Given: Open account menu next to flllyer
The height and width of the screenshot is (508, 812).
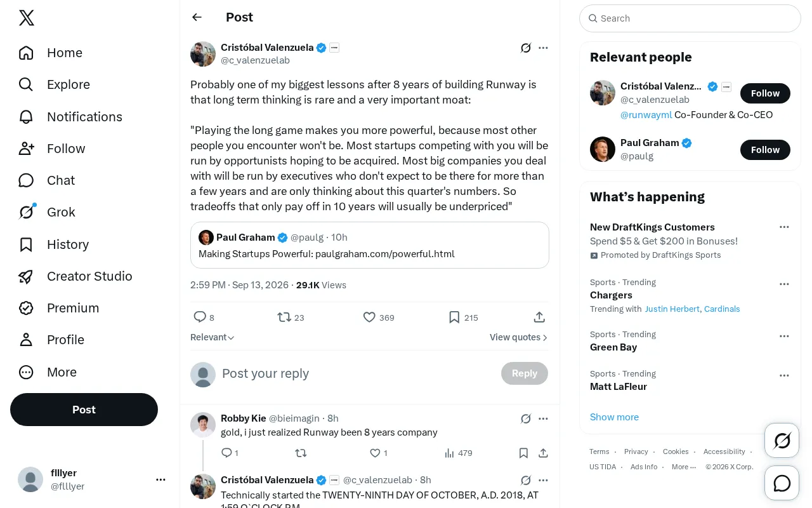Looking at the screenshot, I should coord(160,479).
